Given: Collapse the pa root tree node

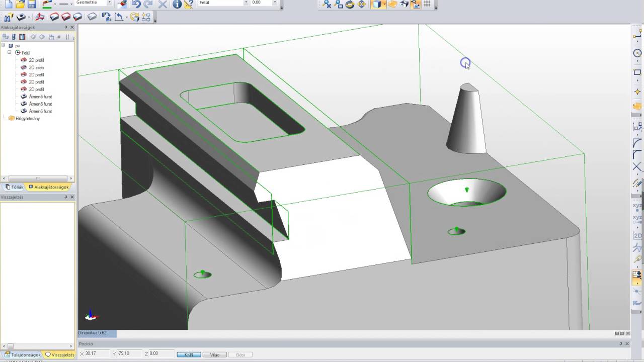Looking at the screenshot, I should coord(4,46).
